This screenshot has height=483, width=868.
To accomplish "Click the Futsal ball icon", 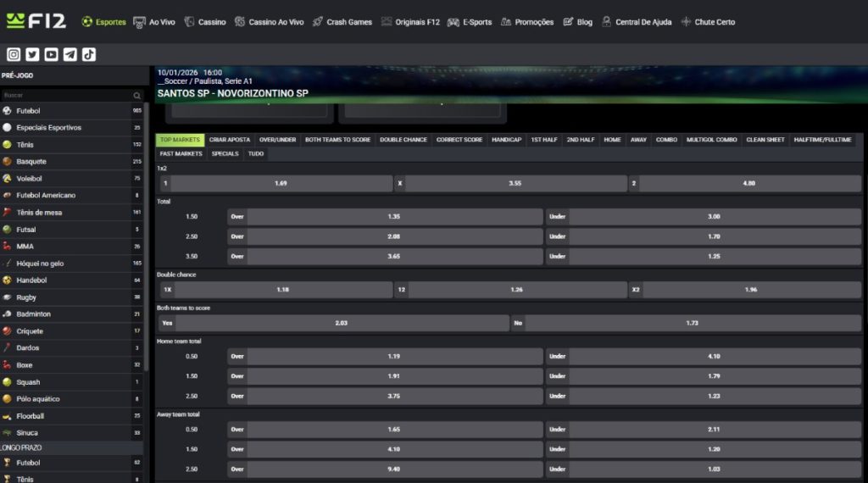I will [7, 229].
